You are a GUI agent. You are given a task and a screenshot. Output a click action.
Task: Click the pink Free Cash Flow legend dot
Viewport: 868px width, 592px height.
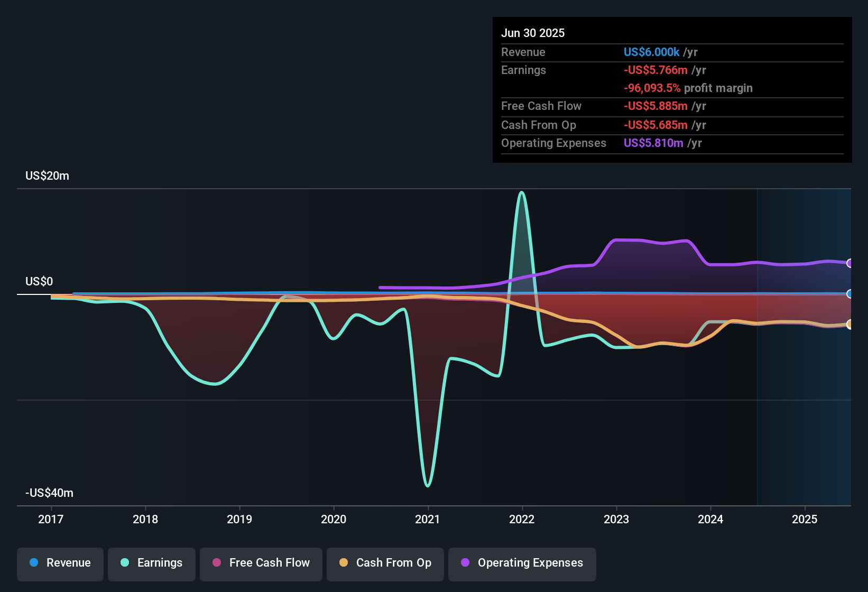(x=216, y=563)
